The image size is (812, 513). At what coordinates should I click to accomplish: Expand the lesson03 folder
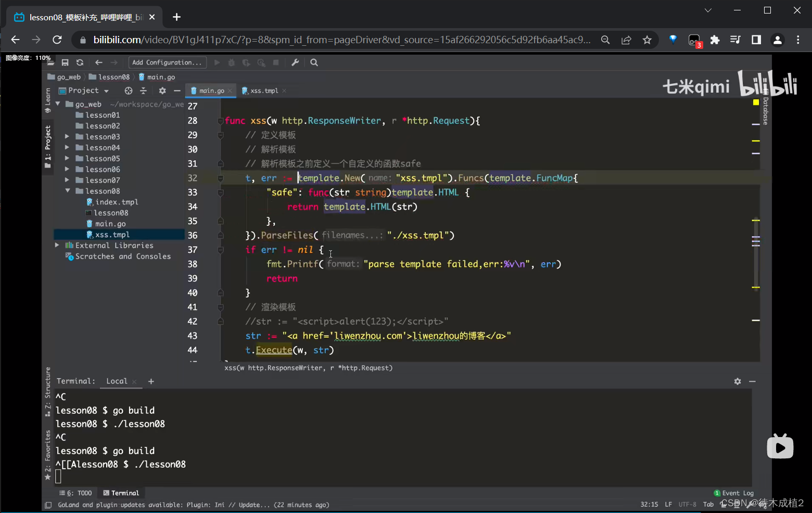click(x=67, y=137)
